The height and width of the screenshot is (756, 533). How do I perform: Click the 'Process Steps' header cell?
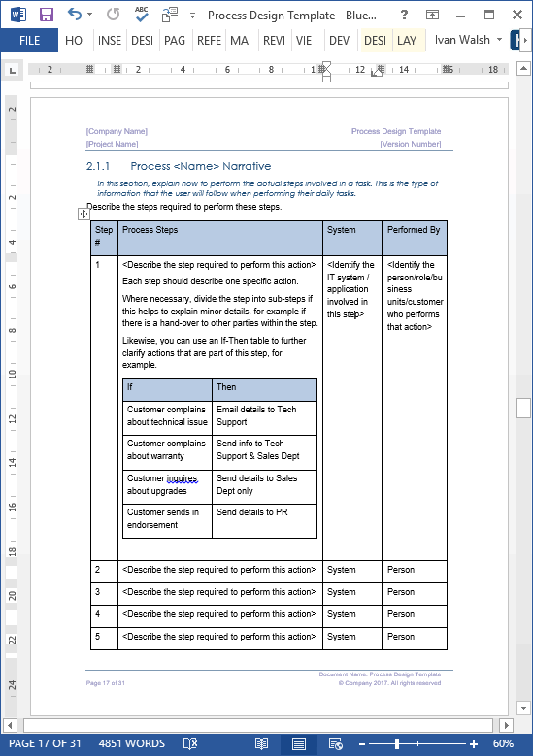pyautogui.click(x=220, y=238)
